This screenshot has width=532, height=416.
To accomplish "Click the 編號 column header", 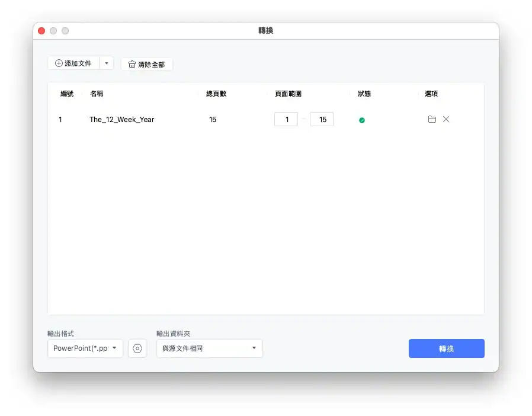I will (67, 94).
